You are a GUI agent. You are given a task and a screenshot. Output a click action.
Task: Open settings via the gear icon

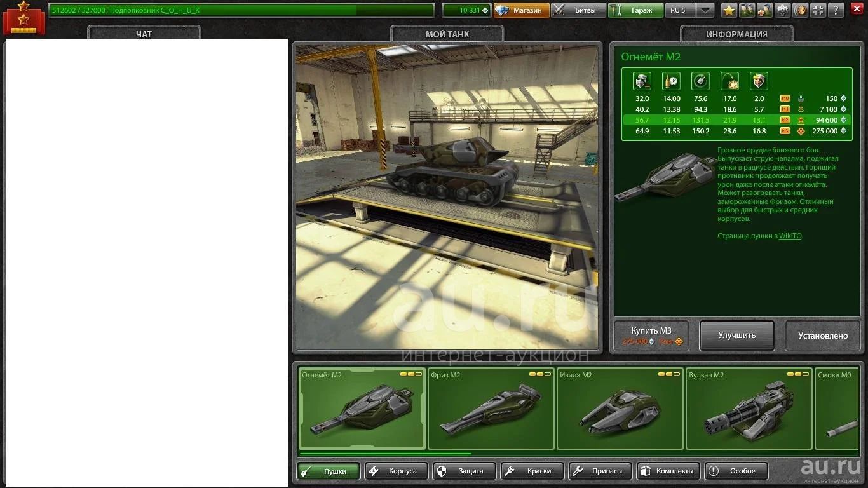[783, 10]
